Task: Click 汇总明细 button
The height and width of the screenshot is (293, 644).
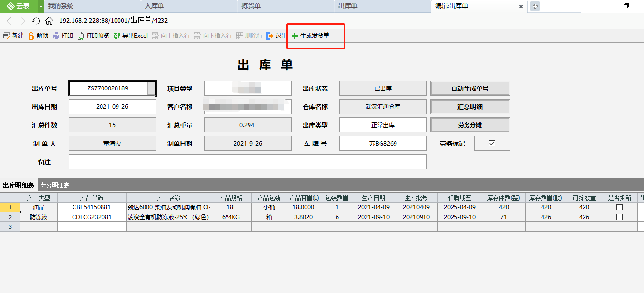Action: (x=470, y=107)
